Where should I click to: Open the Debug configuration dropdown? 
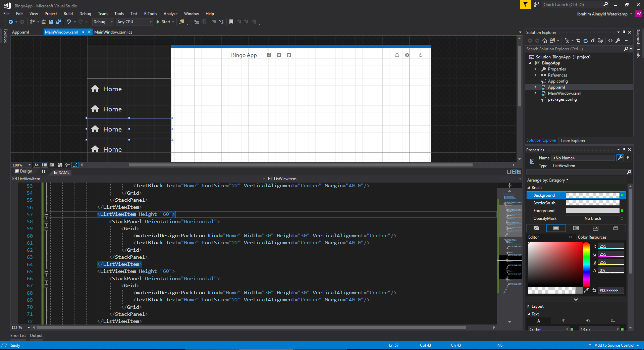point(103,22)
